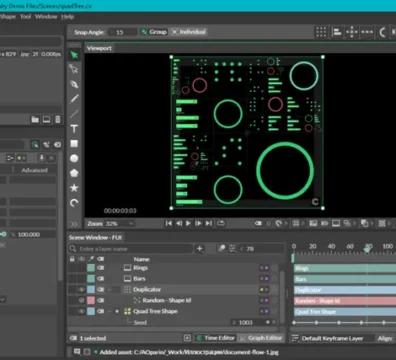Click the playhead marker on the timeline ruler
Image resolution: width=396 pixels, height=360 pixels.
(367, 249)
